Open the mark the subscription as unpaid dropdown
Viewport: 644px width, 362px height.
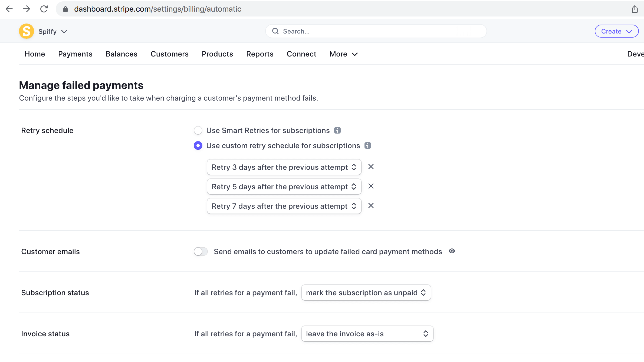coord(366,293)
